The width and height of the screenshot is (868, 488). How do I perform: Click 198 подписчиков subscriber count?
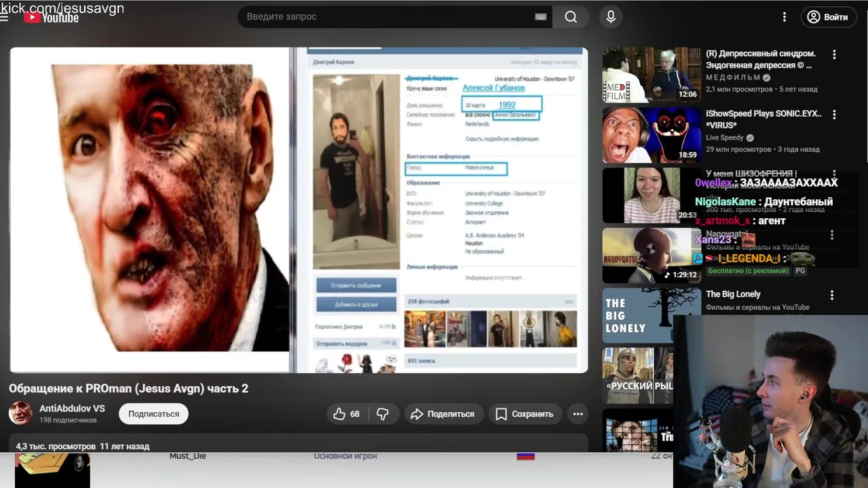(x=68, y=420)
